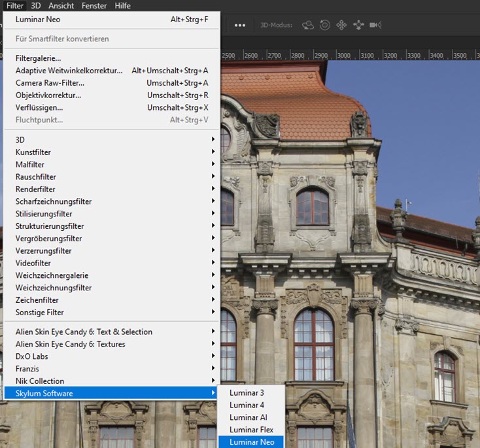The image size is (480, 448).
Task: Expand the Renderfilter submenu
Action: pos(112,189)
